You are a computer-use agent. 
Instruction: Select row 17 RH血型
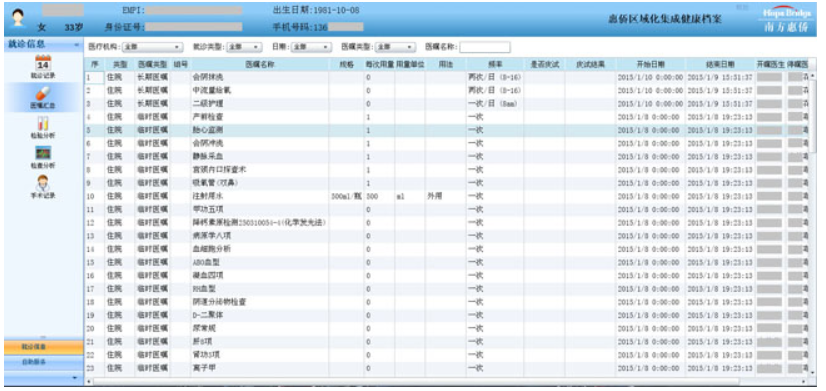pos(447,289)
